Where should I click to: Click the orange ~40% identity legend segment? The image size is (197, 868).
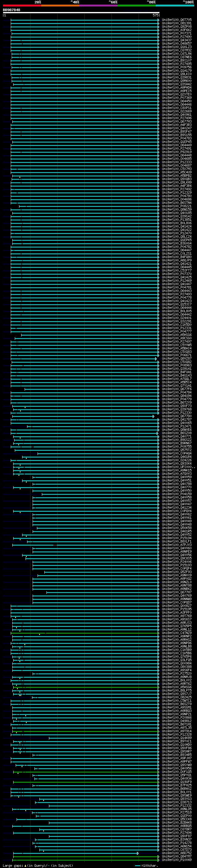[x=60, y=6]
